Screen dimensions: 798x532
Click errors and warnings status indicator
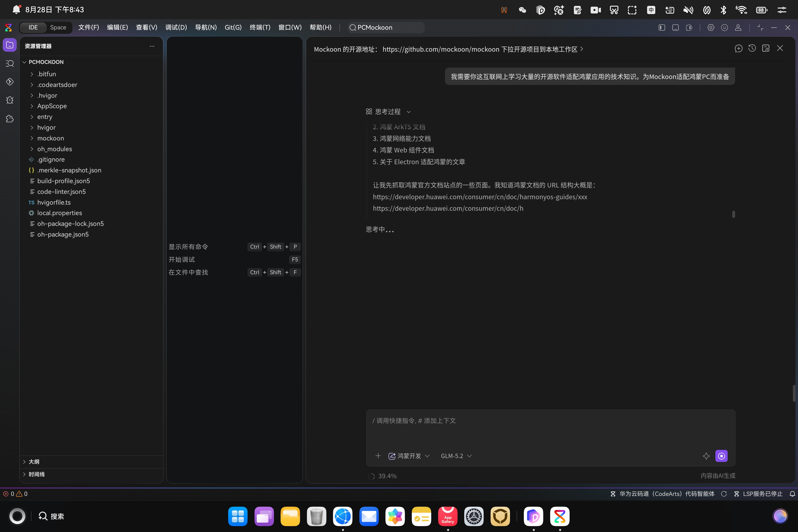click(x=15, y=494)
